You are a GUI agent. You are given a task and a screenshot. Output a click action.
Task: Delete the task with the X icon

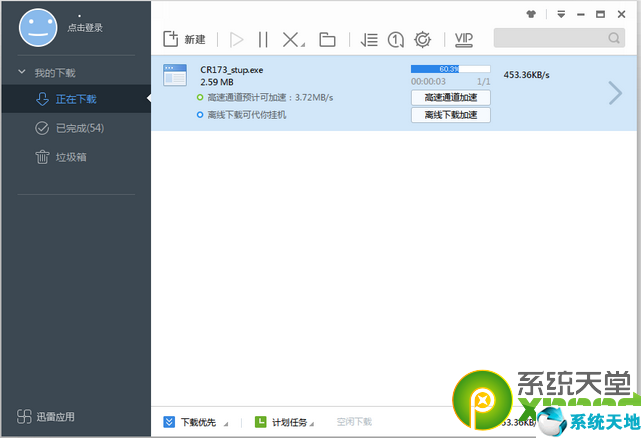tap(291, 40)
